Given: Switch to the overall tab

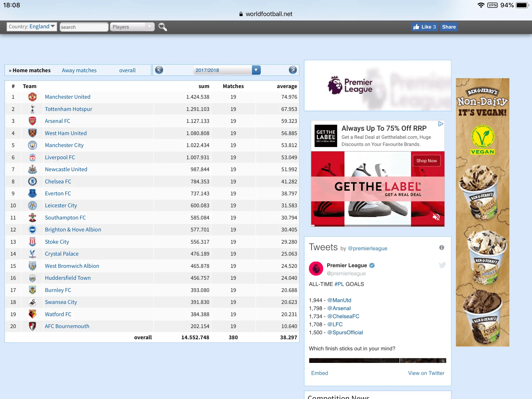Looking at the screenshot, I should 127,70.
